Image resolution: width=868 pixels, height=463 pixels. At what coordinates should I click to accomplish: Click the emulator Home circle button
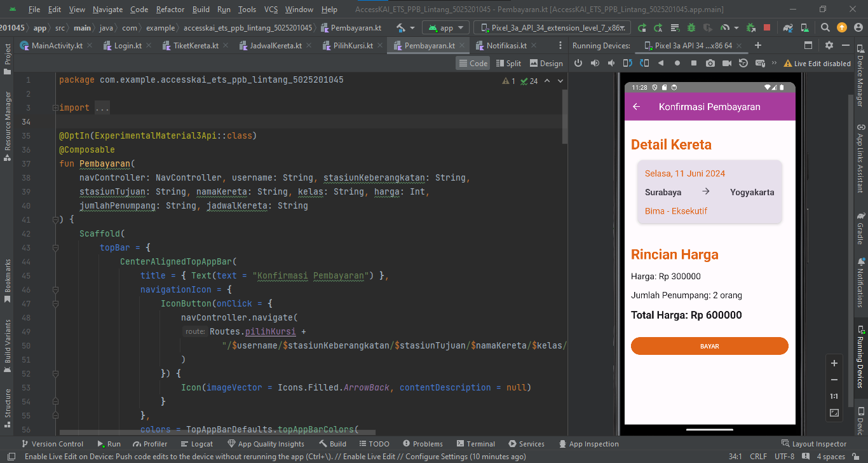pos(677,63)
